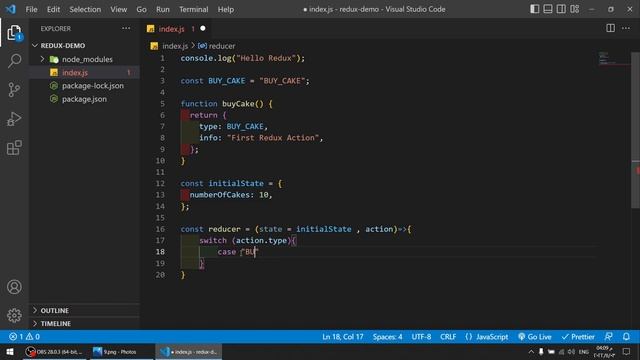The width and height of the screenshot is (640, 360).
Task: Click ENG language indicator in tray
Action: pos(584,351)
